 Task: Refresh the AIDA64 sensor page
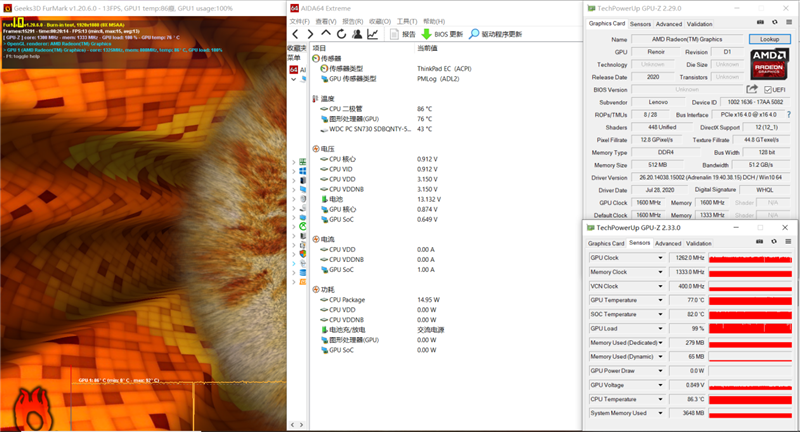(x=341, y=34)
